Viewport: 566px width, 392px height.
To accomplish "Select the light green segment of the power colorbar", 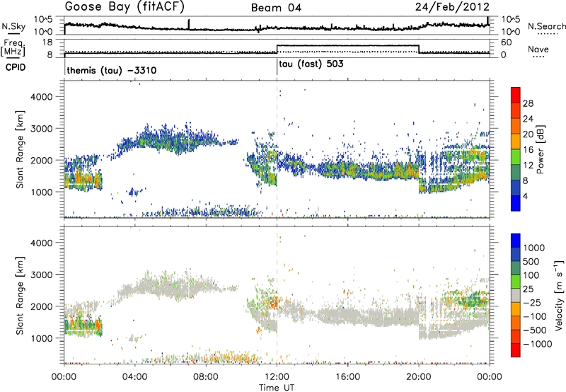I will point(516,157).
